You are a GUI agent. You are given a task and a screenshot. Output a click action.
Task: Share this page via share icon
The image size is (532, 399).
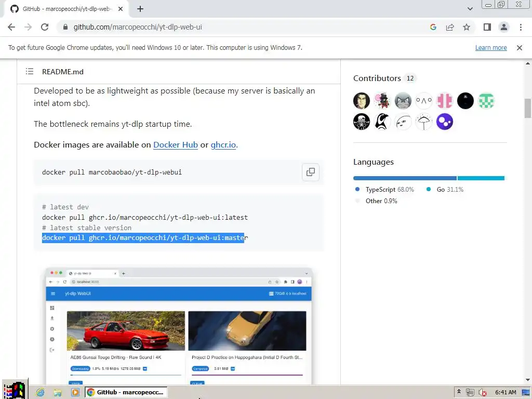point(450,27)
